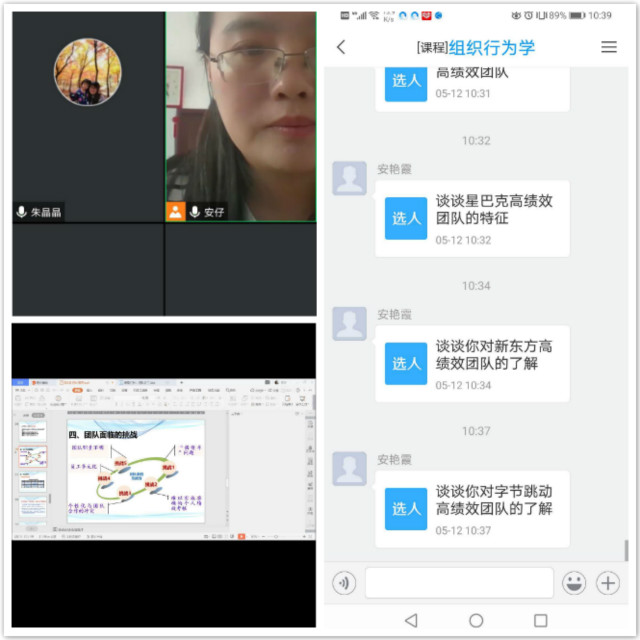
Task: Click the chat scrollbar thumb at right edge
Action: [626, 550]
